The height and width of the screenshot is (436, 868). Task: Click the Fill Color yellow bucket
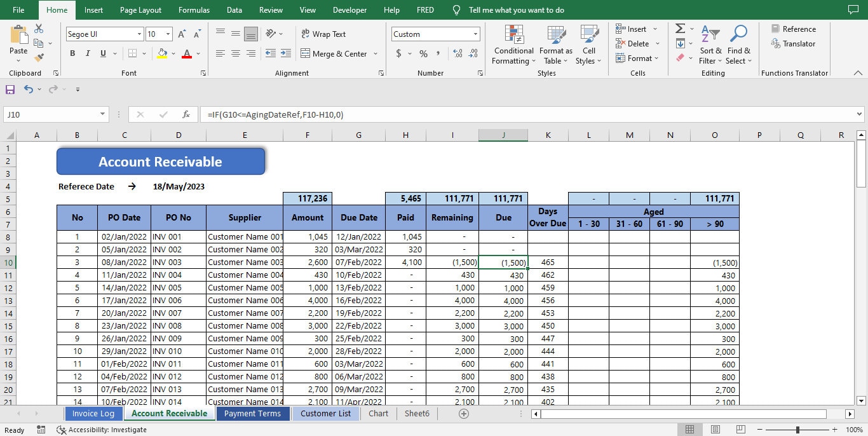[x=162, y=54]
